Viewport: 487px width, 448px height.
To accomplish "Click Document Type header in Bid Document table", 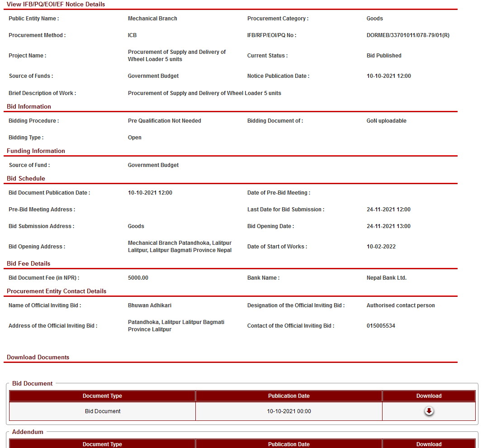I will [102, 396].
